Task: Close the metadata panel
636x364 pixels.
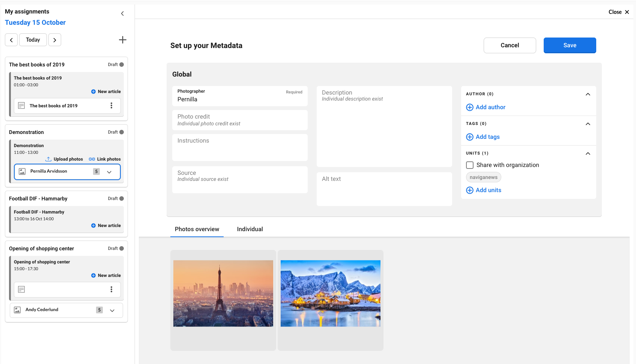Action: click(x=619, y=12)
